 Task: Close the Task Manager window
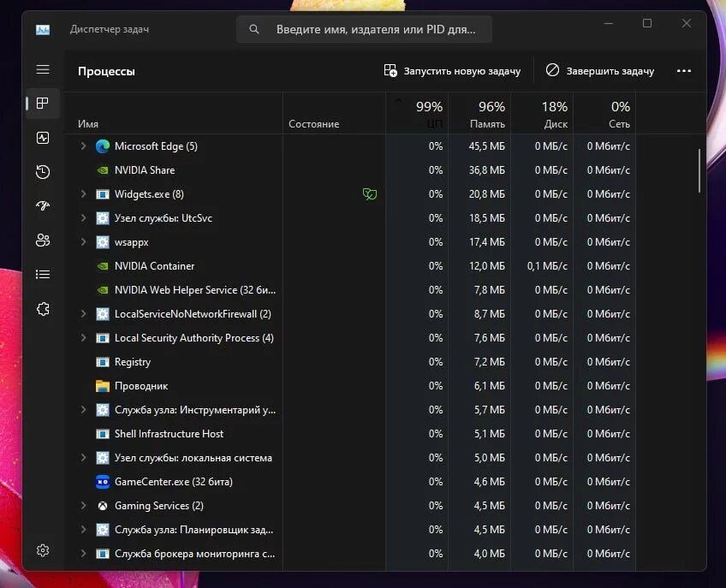pyautogui.click(x=686, y=23)
